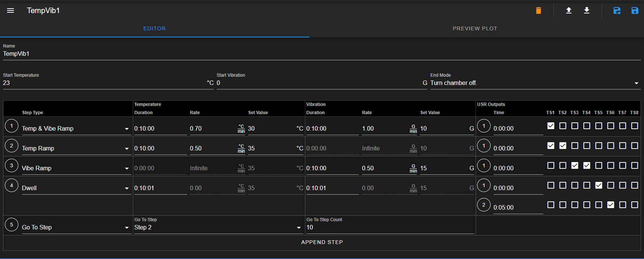Check TS1 in Vibe Ramp row

click(x=551, y=165)
